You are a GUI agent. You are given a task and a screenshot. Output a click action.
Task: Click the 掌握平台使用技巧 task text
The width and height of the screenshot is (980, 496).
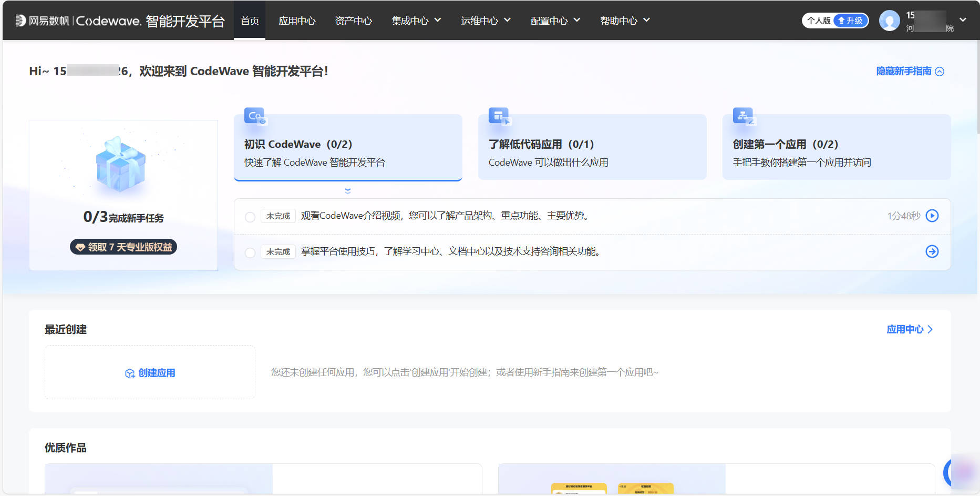coord(452,251)
